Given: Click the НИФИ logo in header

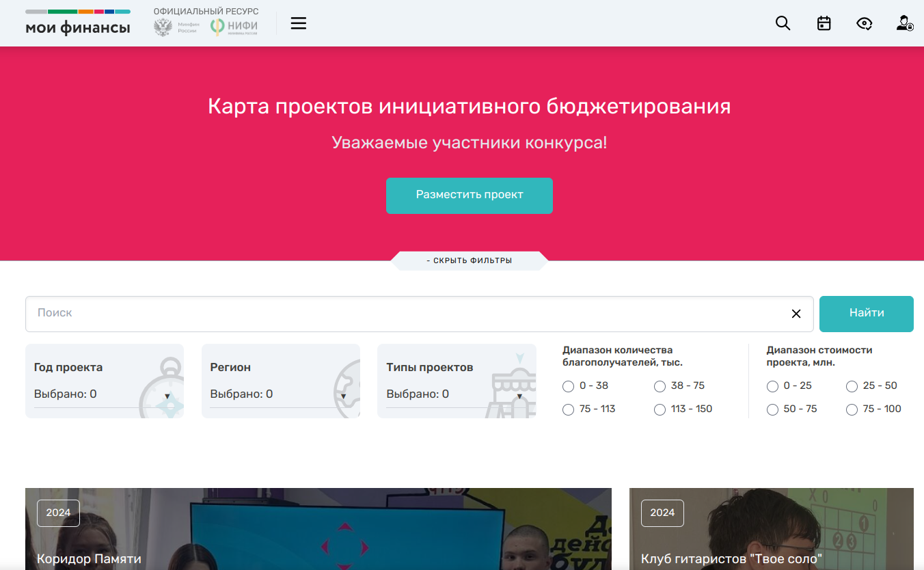Looking at the screenshot, I should click(234, 27).
